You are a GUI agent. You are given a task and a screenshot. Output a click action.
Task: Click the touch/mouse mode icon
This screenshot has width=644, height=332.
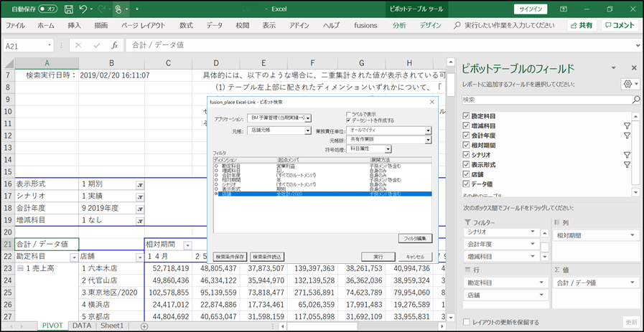point(118,9)
